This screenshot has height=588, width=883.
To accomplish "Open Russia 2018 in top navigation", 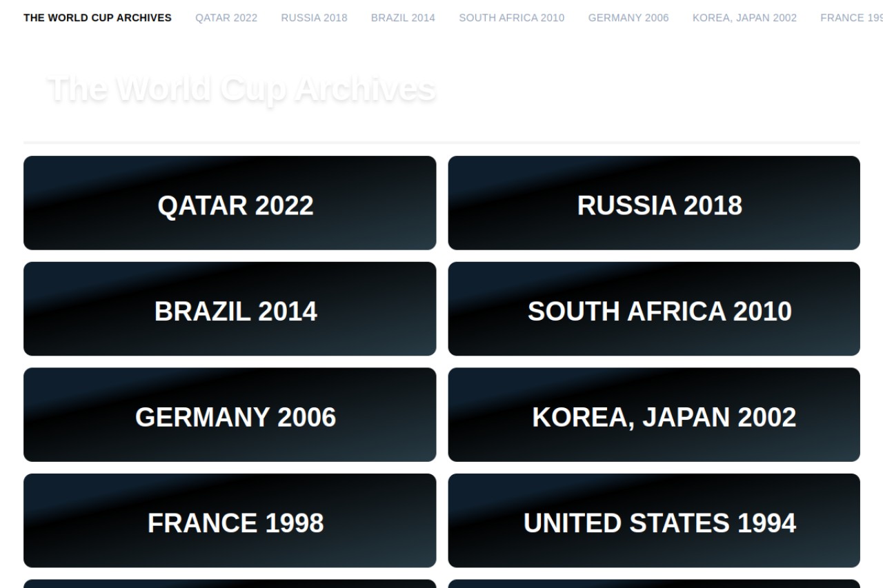I will pyautogui.click(x=314, y=18).
